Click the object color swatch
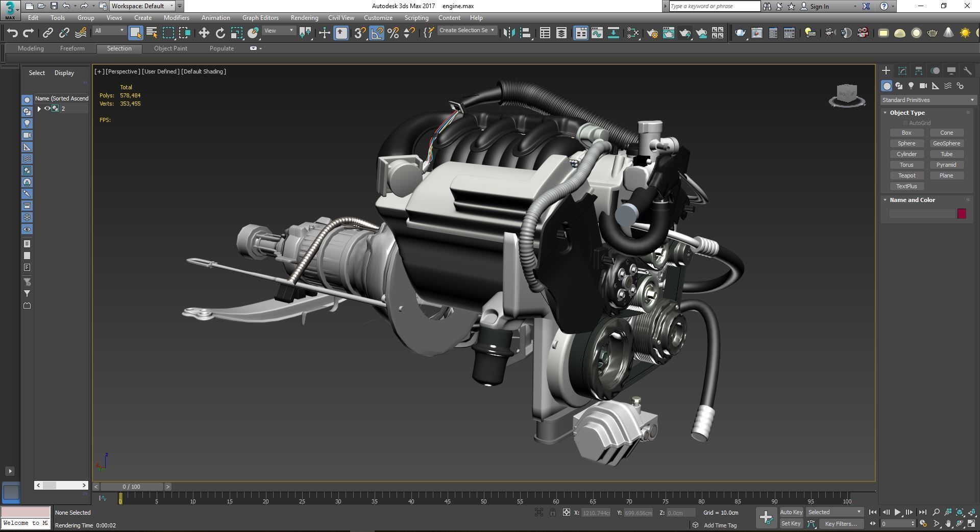Screen dimensions: 980x532 point(962,214)
